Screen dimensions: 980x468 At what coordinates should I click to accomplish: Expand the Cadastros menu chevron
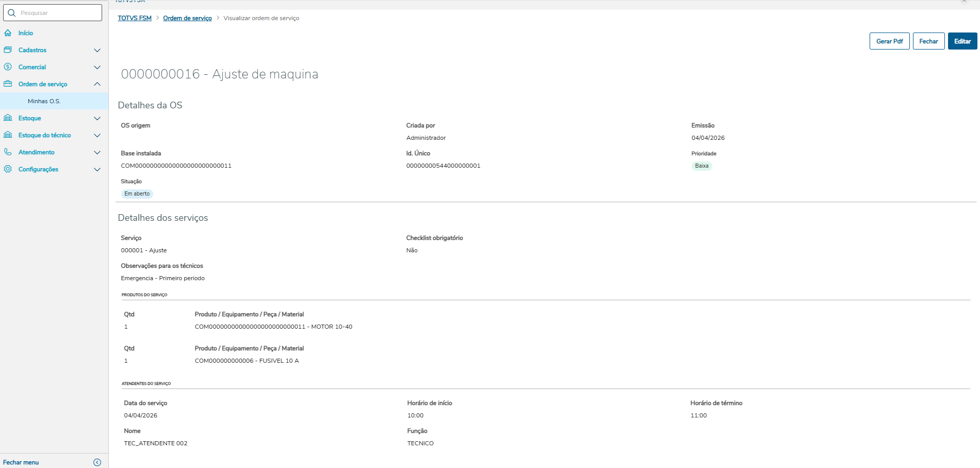point(97,50)
